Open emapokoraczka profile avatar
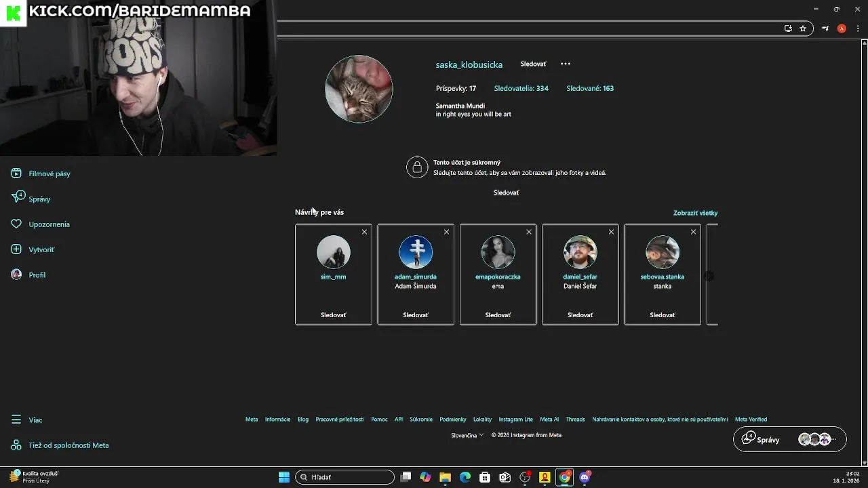The height and width of the screenshot is (488, 868). click(x=498, y=252)
